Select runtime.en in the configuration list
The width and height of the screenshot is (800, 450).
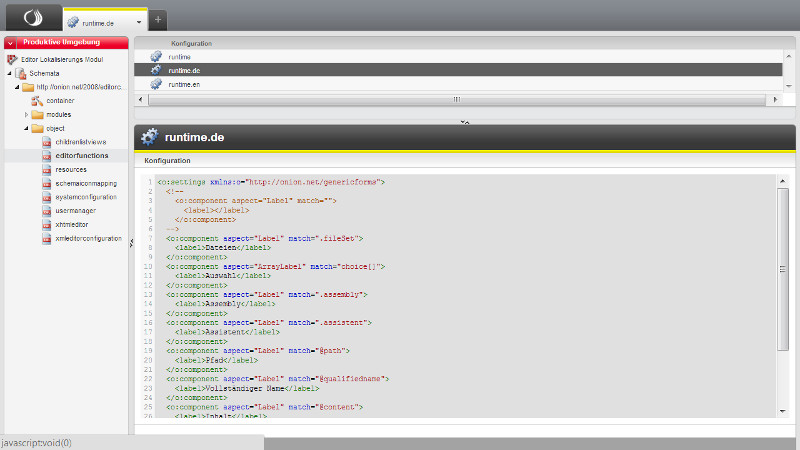click(x=184, y=84)
